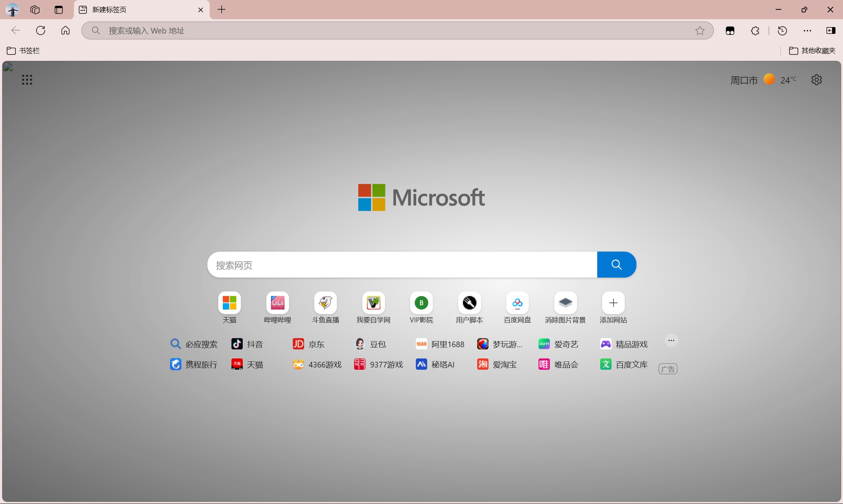Open the 天猫 quick link tile

pos(230,308)
